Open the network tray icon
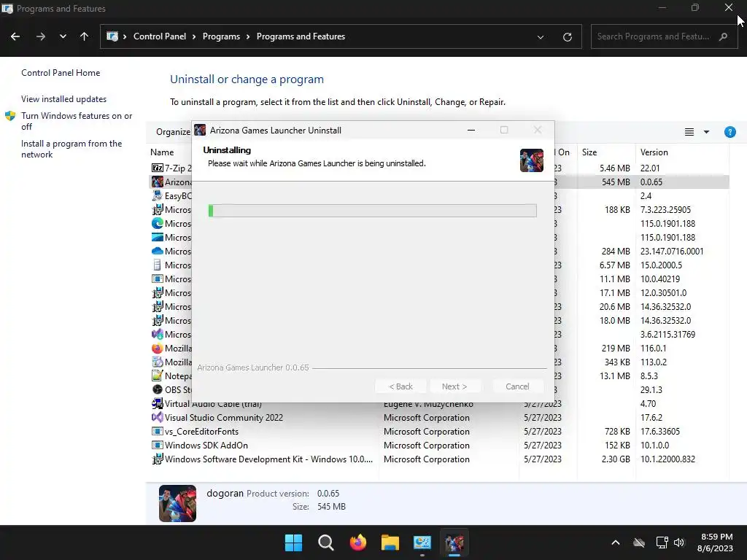The width and height of the screenshot is (747, 560). 662,542
